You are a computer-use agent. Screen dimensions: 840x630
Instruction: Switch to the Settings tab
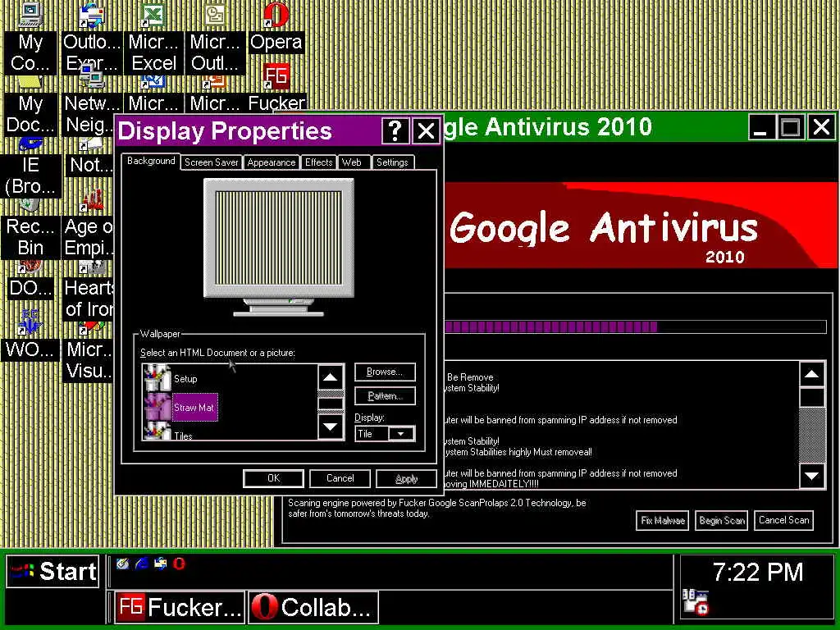point(392,162)
